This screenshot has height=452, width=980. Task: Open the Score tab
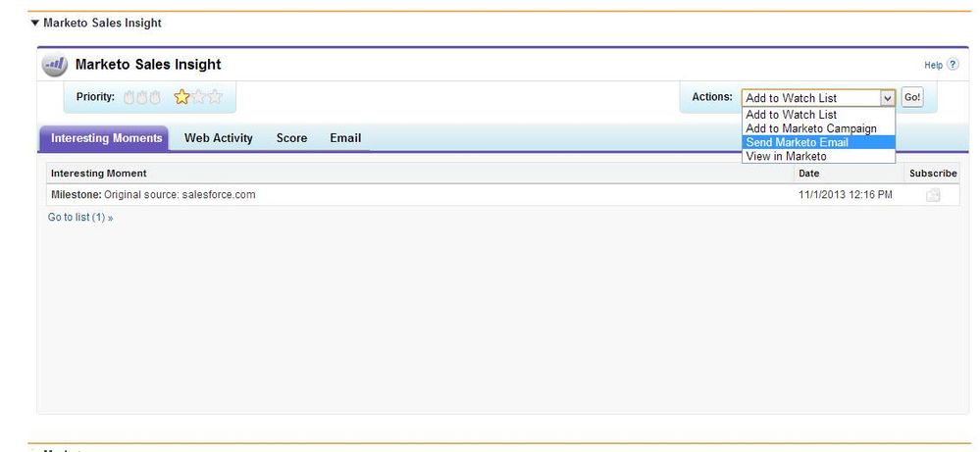tap(291, 138)
